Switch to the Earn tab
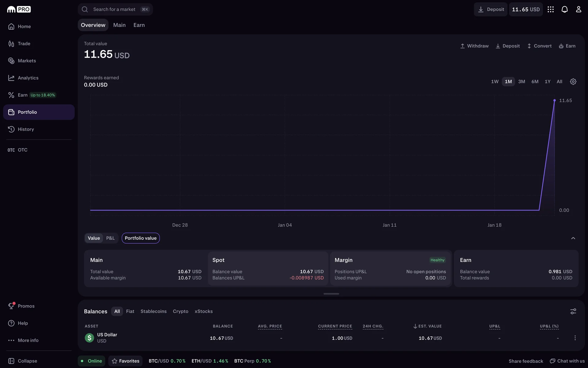588x368 pixels. 139,25
